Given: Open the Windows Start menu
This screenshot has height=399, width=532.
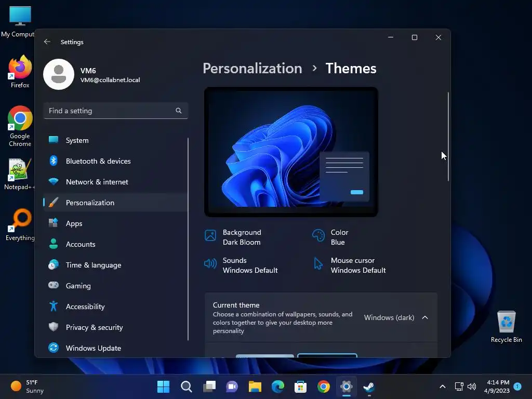Looking at the screenshot, I should coord(163,387).
